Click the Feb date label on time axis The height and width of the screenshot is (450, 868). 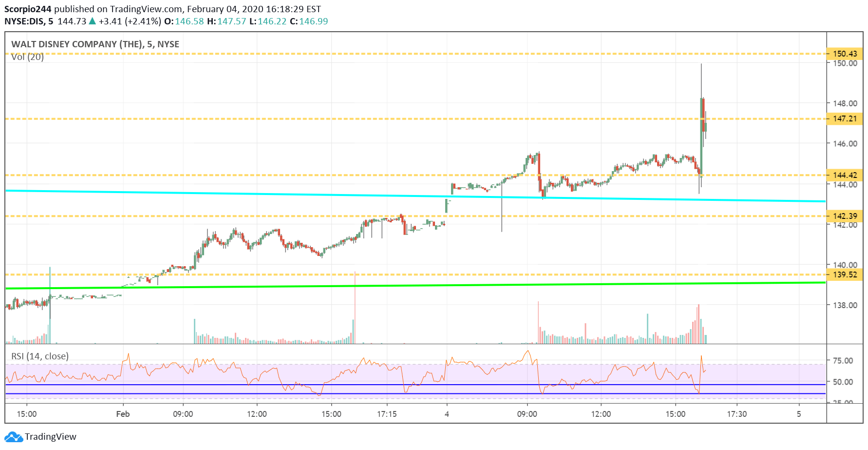(123, 414)
